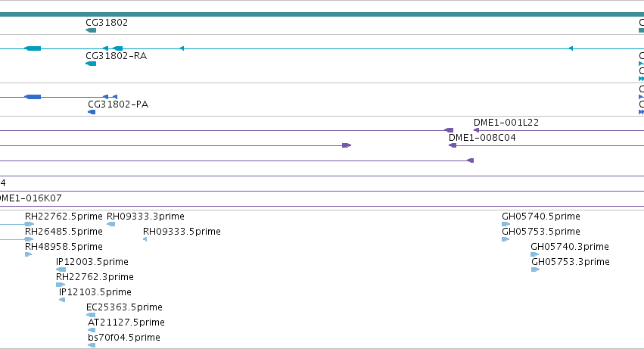Click the GH05740.5prime EST arrow glyph
Image resolution: width=644 pixels, height=349 pixels.
pyautogui.click(x=506, y=224)
